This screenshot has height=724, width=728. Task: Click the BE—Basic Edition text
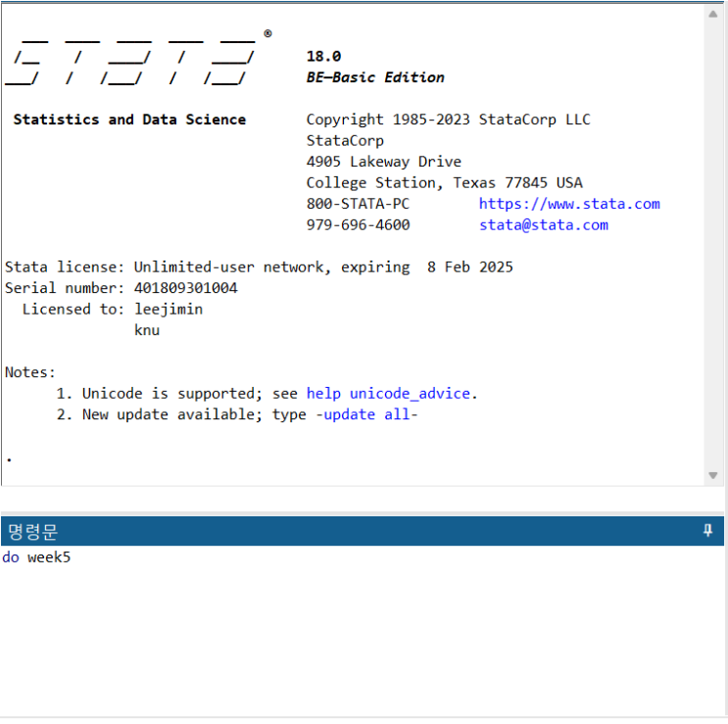pos(375,77)
